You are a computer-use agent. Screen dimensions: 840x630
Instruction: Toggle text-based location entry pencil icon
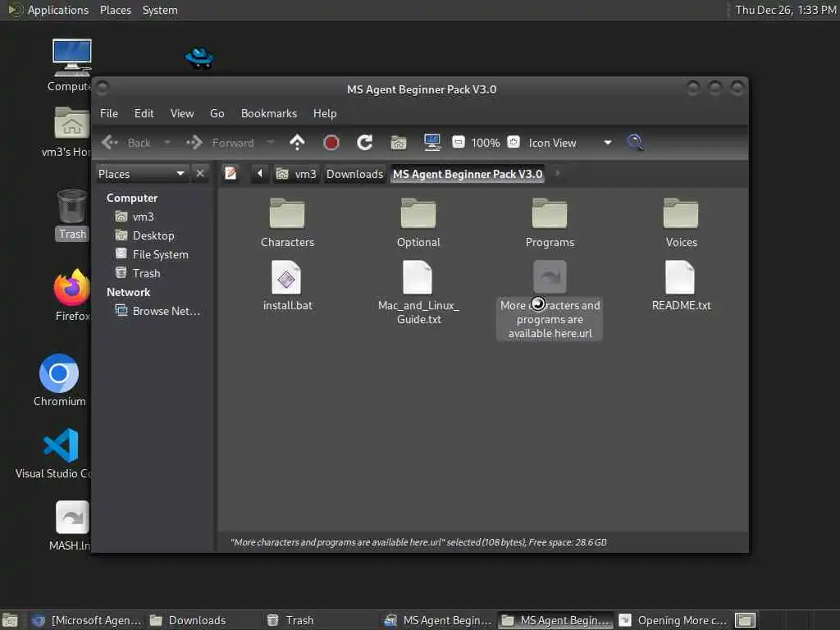[x=231, y=174]
